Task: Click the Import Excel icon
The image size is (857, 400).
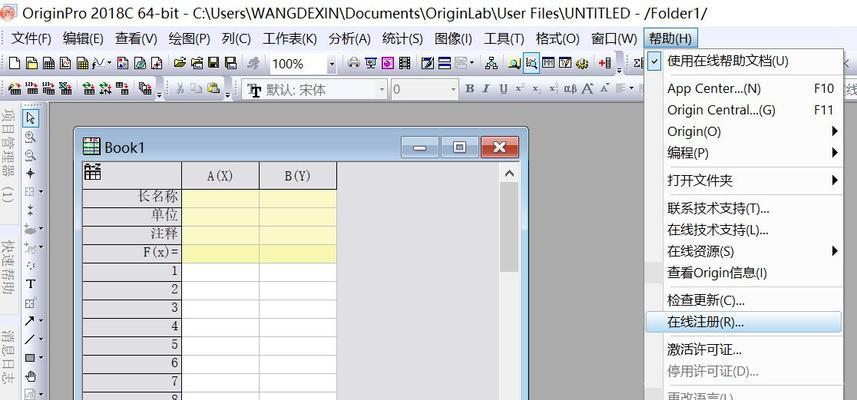Action: [66, 89]
